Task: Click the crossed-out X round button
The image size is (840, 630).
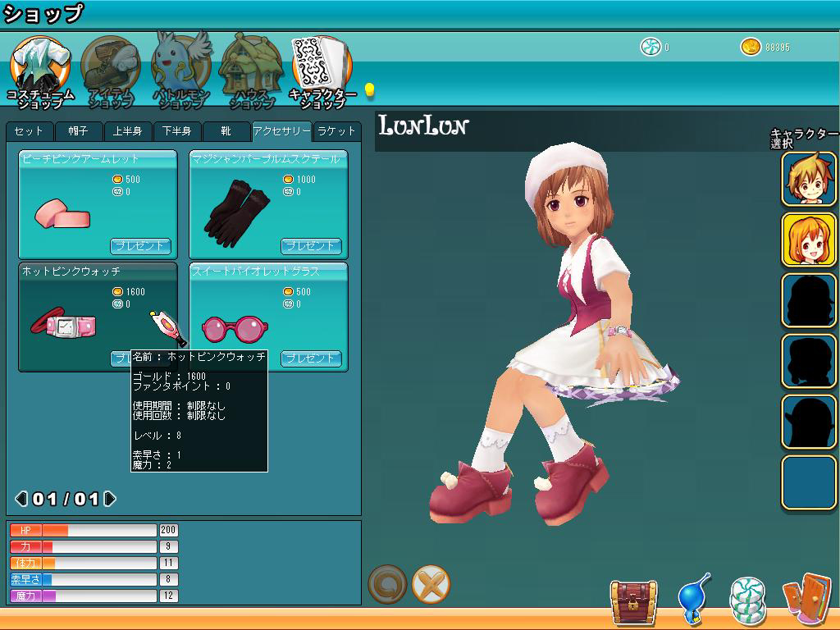Action: tap(431, 584)
